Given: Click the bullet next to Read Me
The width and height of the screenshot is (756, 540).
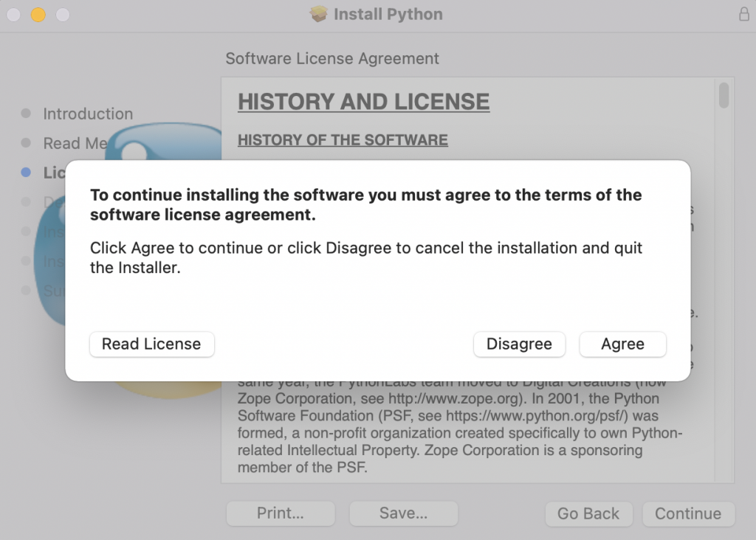Looking at the screenshot, I should [26, 142].
